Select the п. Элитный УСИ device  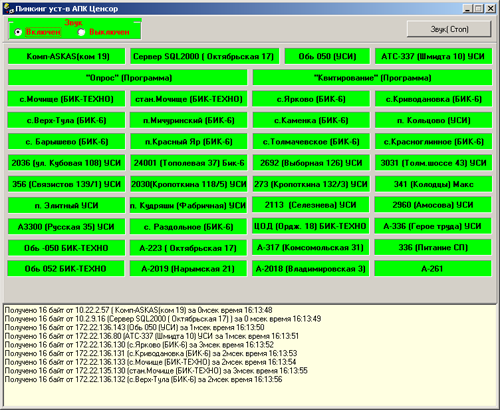67,205
